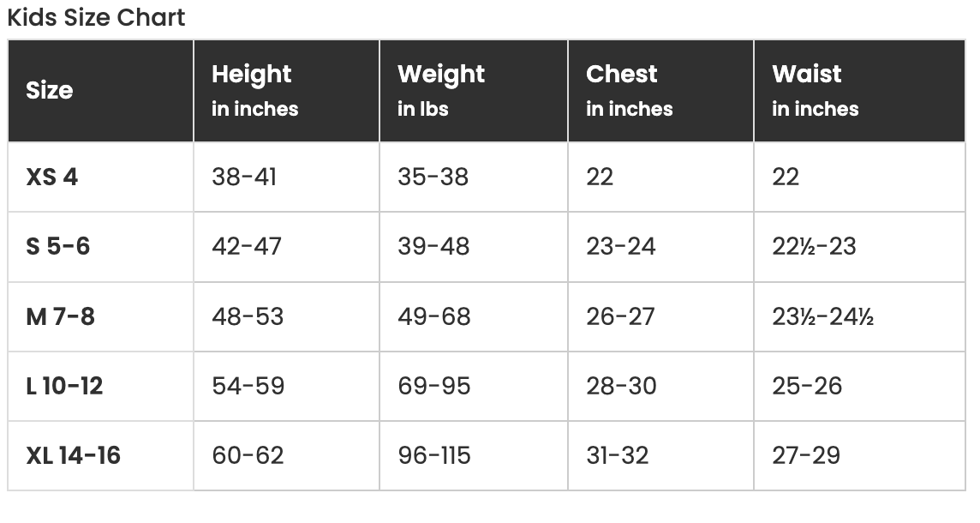Click the S 5-6 size label

tap(58, 247)
